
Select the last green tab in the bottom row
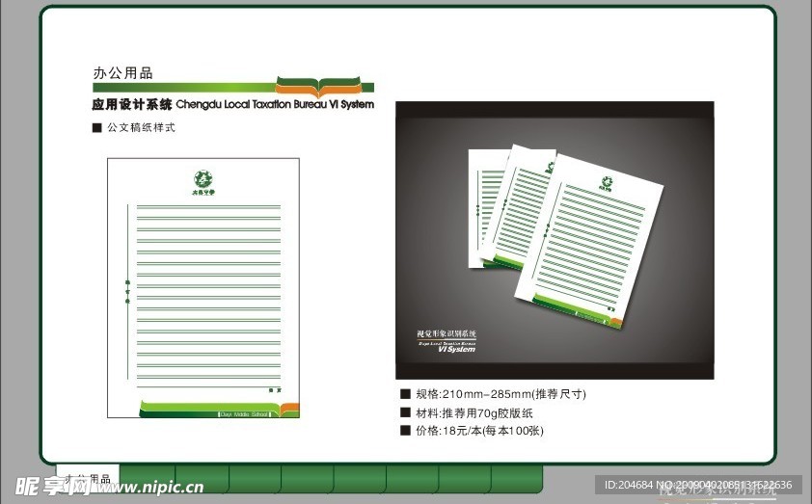tap(516, 478)
